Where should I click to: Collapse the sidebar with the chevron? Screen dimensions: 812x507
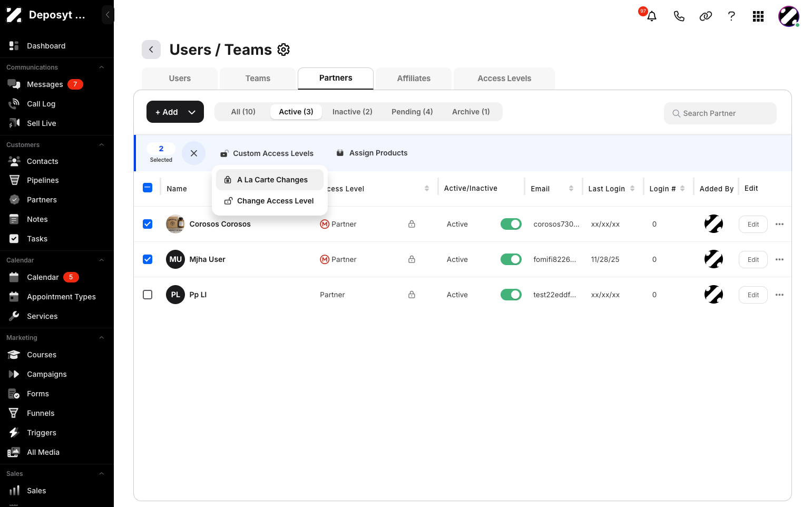click(x=107, y=15)
